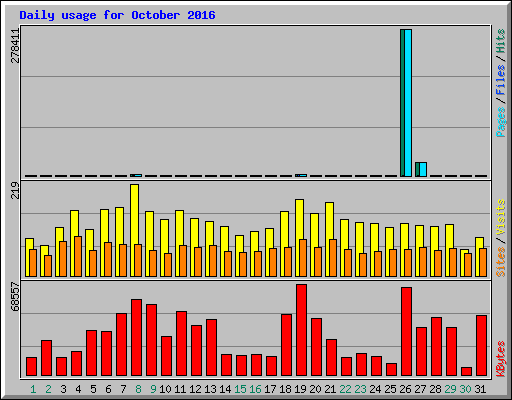Click the shortest red KBytes bar for day 30

pyautogui.click(x=466, y=372)
